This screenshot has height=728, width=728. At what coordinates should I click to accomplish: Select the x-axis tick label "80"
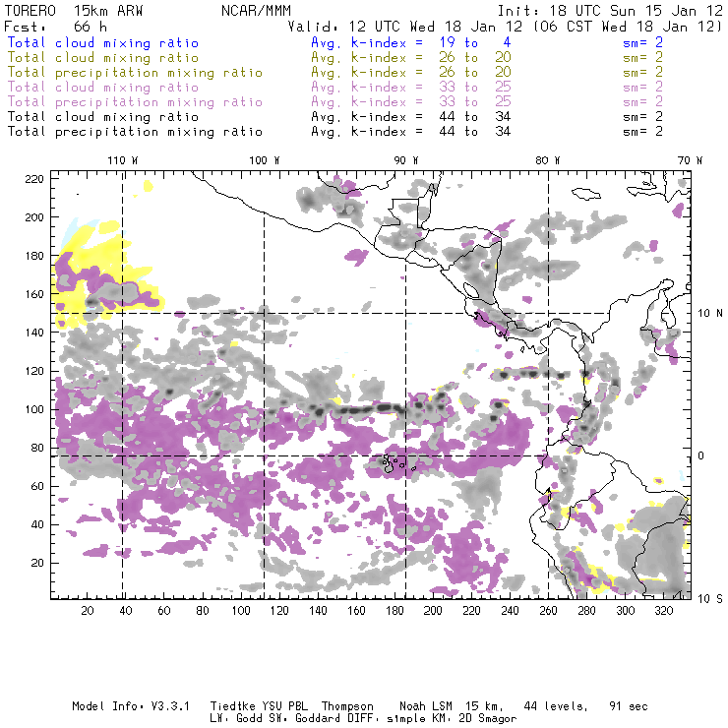click(x=203, y=611)
